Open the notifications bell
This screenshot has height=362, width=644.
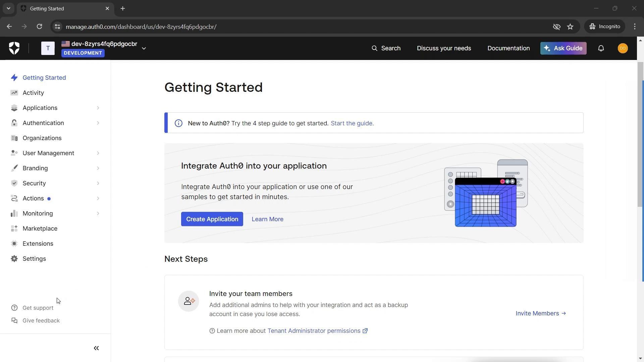click(601, 48)
